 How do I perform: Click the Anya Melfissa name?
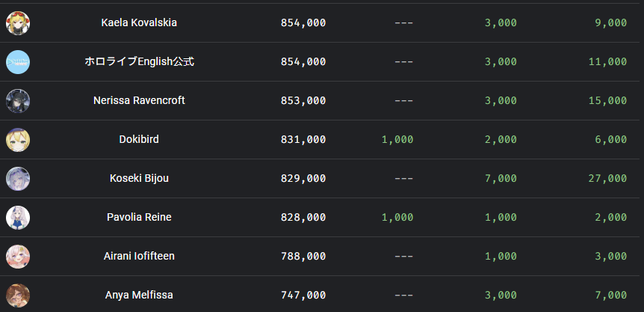[x=139, y=295]
